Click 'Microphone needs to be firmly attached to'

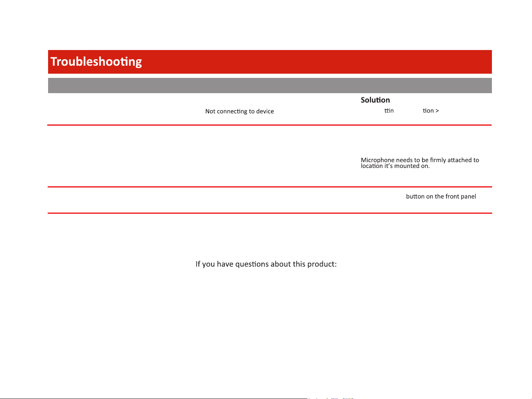click(x=420, y=160)
